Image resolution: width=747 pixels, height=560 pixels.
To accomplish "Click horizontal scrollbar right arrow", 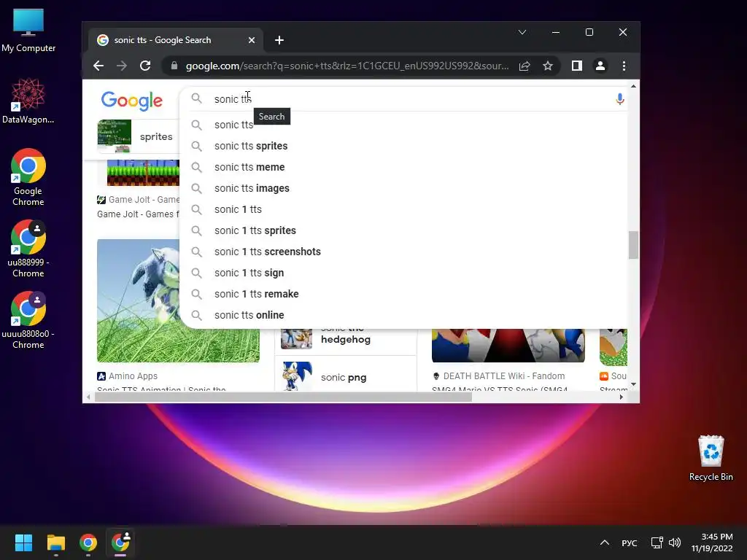I will coord(622,397).
